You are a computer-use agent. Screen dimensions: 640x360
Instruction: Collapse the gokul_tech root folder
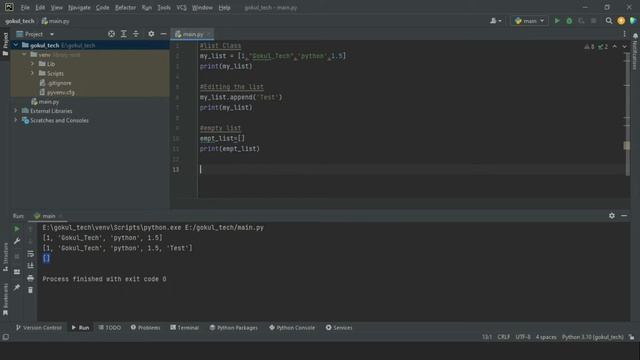coord(16,45)
